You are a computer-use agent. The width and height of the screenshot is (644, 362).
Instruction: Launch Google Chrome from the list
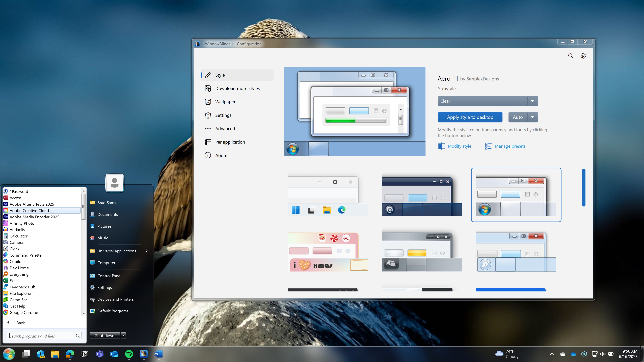point(42,313)
